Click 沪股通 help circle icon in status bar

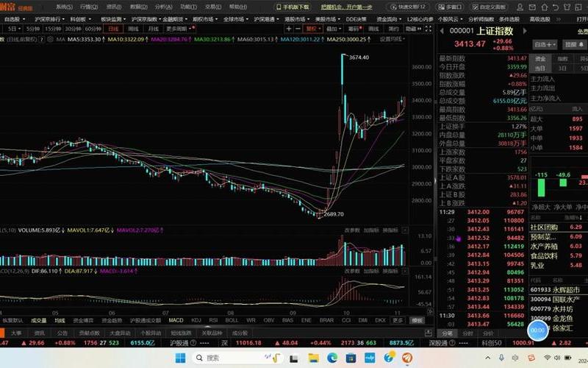193,343
